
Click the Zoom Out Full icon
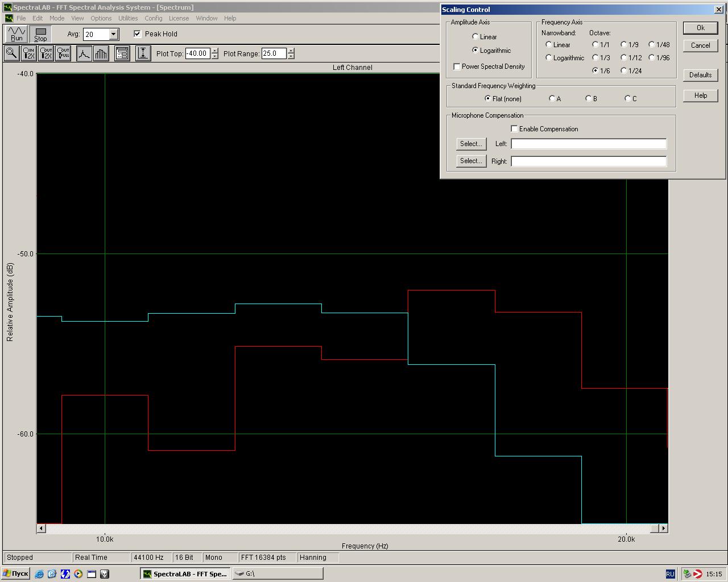tap(63, 53)
